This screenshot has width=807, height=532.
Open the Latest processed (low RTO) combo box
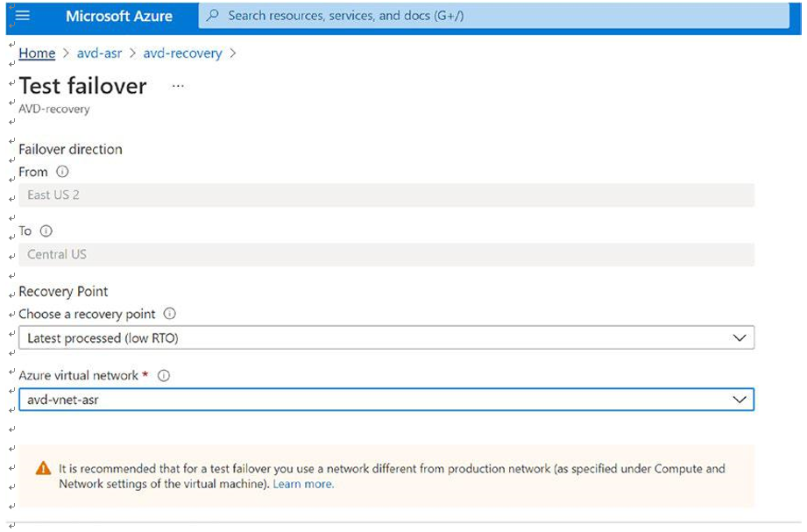tap(386, 337)
